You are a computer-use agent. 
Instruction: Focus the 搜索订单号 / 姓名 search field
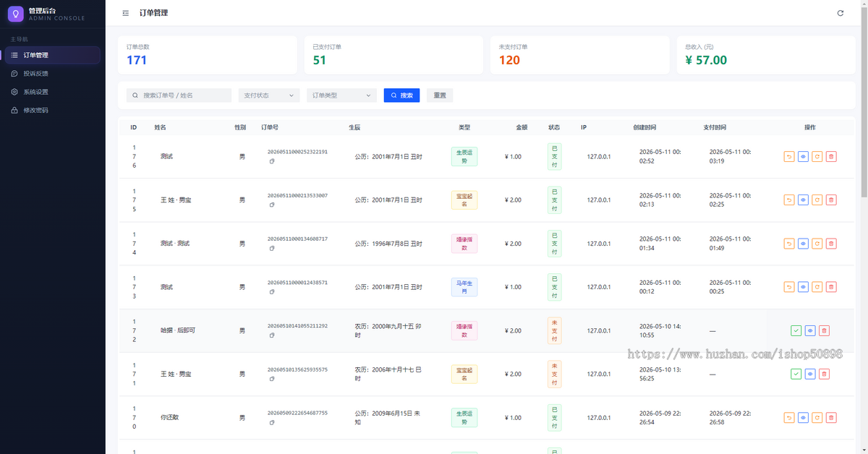pos(179,95)
